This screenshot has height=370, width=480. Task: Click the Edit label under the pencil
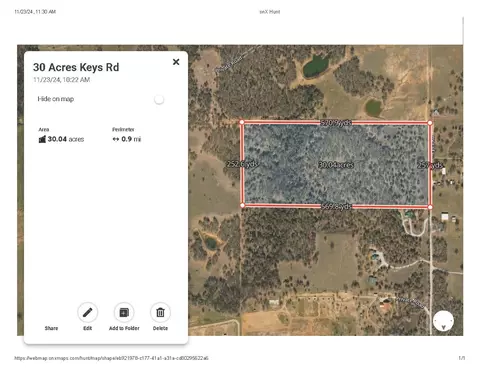coord(87,328)
